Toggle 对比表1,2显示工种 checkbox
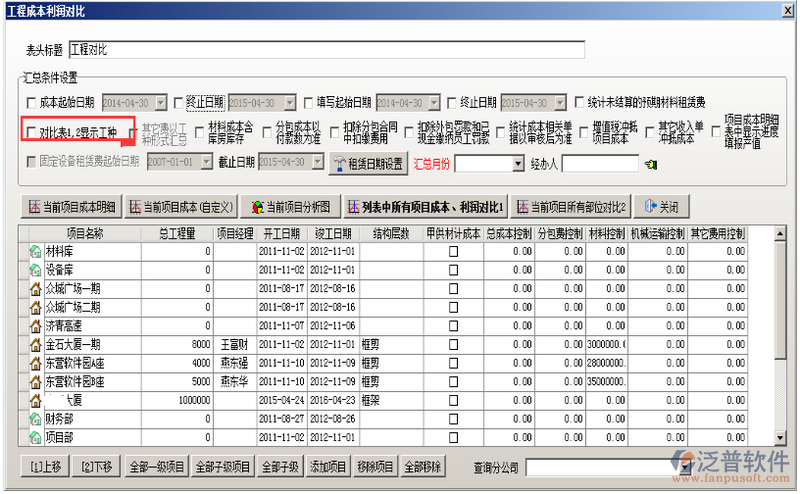800x494 pixels. [31, 132]
